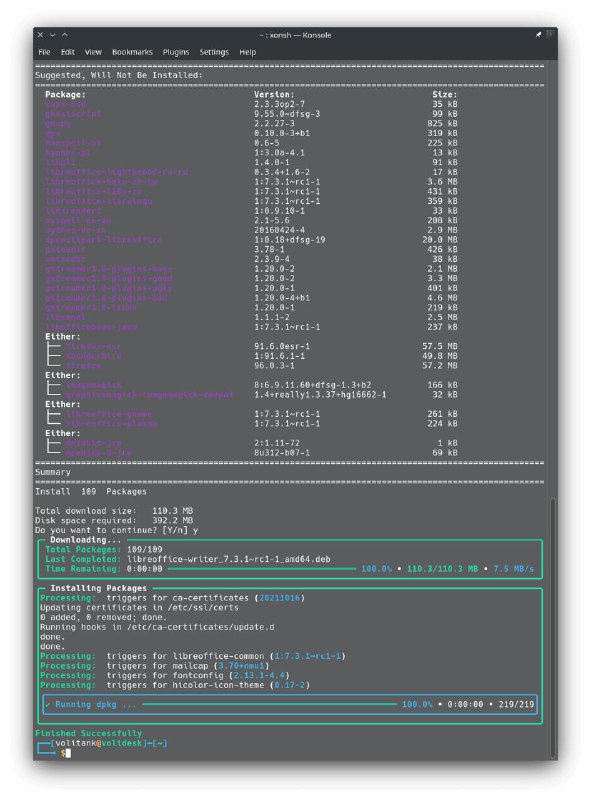
Task: Open the File menu
Action: (x=44, y=52)
